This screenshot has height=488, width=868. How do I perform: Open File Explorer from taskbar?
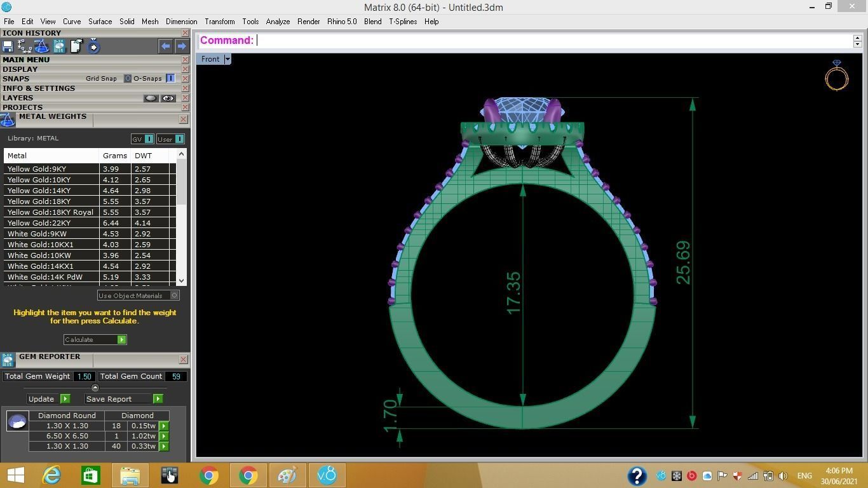pos(130,475)
